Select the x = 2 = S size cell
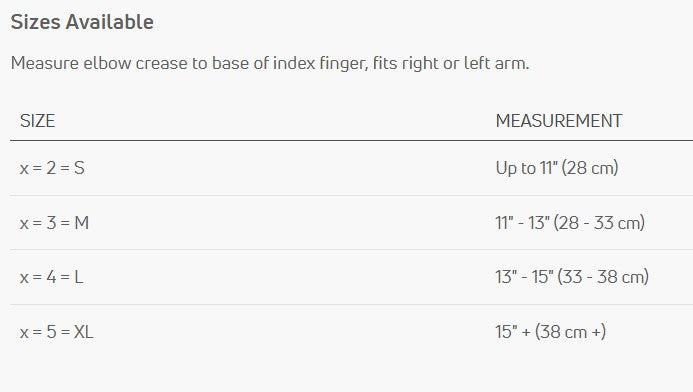Image resolution: width=693 pixels, height=392 pixels. (x=52, y=168)
